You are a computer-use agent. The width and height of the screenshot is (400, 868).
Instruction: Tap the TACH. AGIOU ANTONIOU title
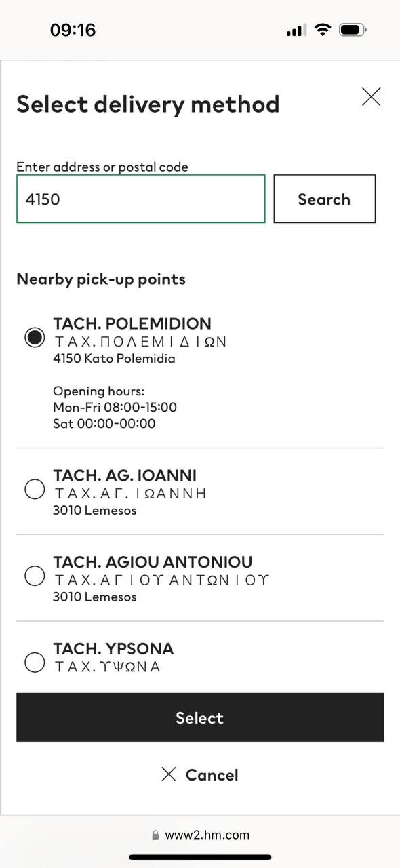click(153, 562)
